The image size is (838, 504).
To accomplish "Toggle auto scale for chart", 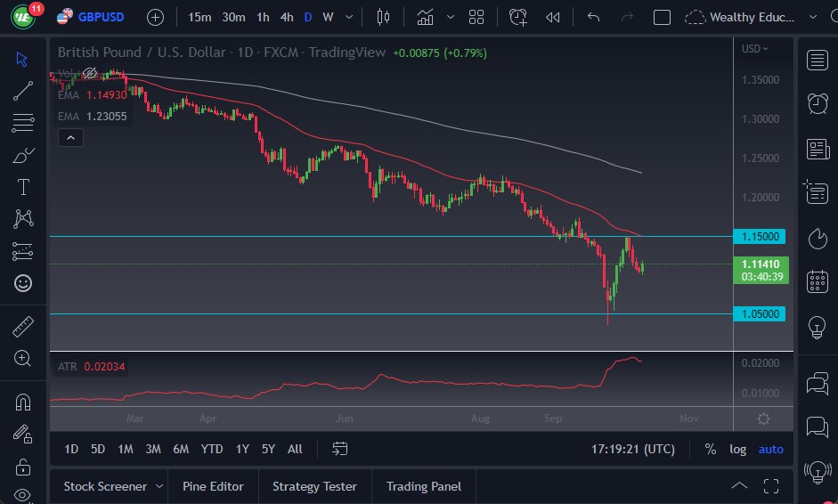I will tap(770, 449).
